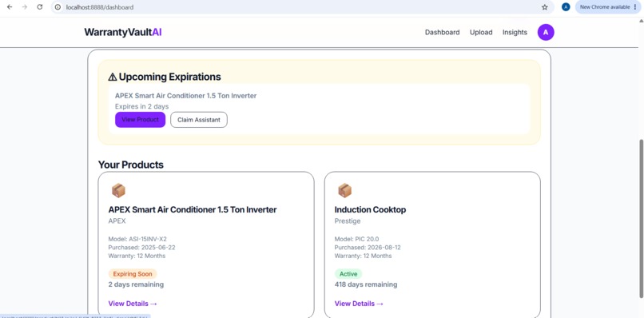This screenshot has height=318, width=644.
Task: Click the 'Purchased: 2026-08-12' text
Action: tap(368, 248)
